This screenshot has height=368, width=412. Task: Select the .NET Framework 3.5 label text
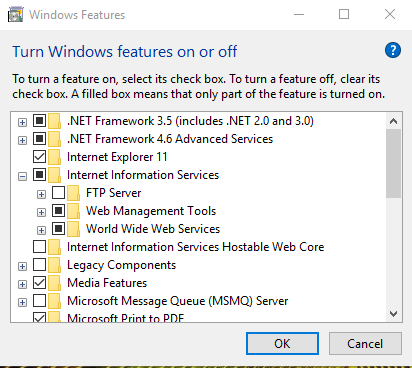(190, 121)
